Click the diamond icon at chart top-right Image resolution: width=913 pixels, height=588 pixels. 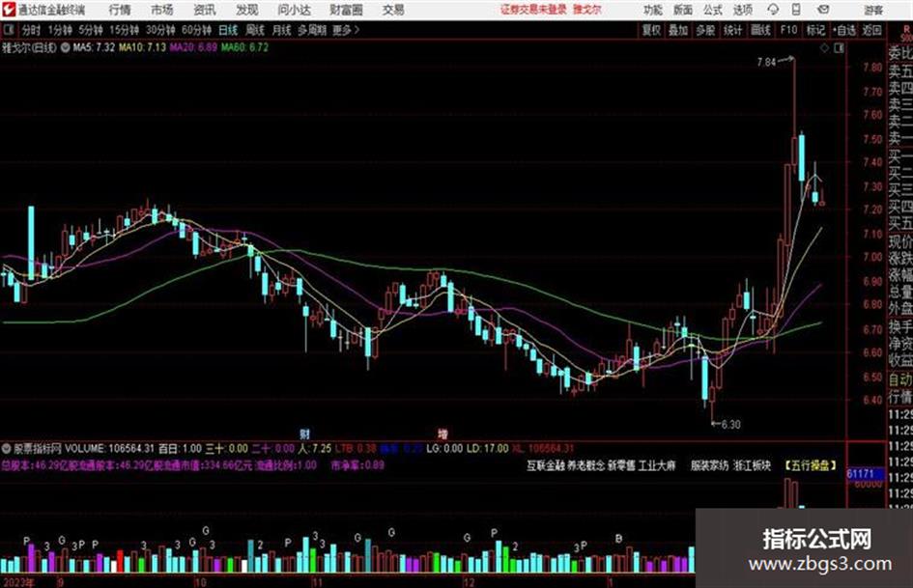tap(824, 48)
